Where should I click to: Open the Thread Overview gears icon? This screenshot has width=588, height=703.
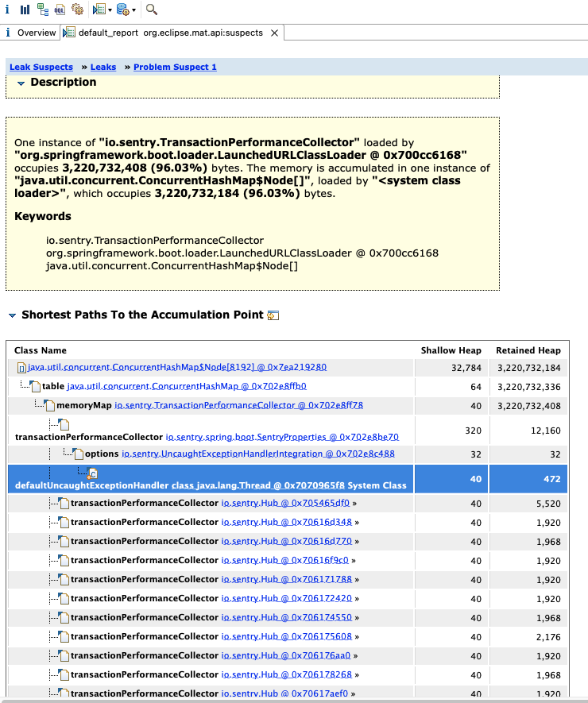click(78, 10)
